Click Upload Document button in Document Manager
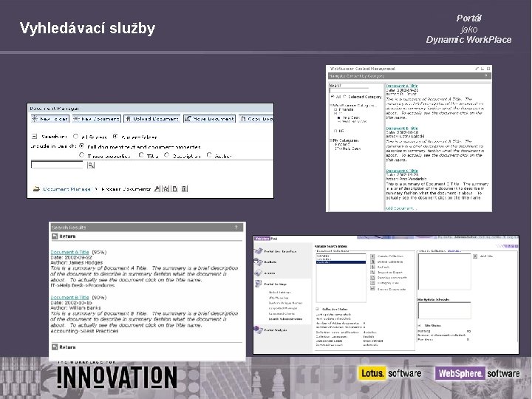Image resolution: width=532 pixels, height=399 pixels. 152,119
